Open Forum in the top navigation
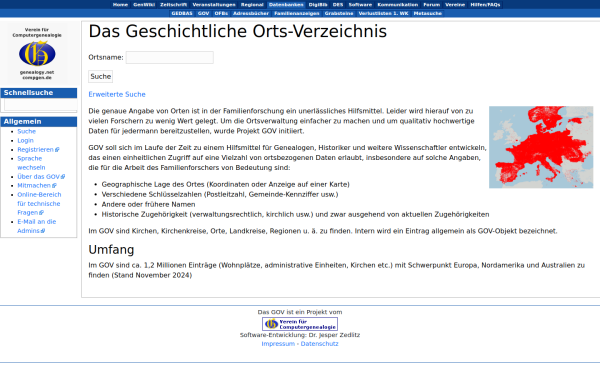Screen dimensions: 600x375 tap(431, 5)
